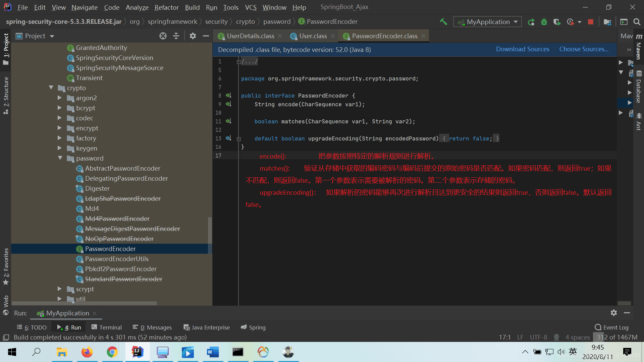Click the gutter icon beside the matches method
This screenshot has height=362, width=644.
tap(228, 121)
